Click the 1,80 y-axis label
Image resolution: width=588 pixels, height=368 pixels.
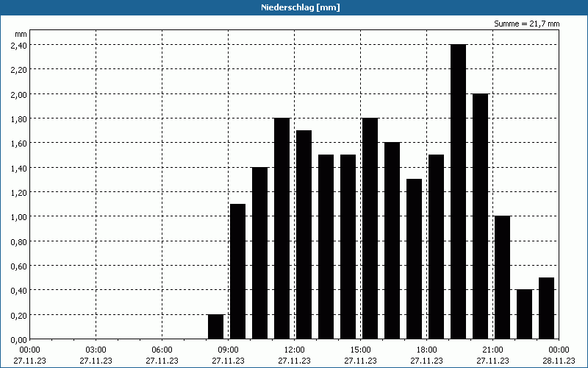pos(18,118)
